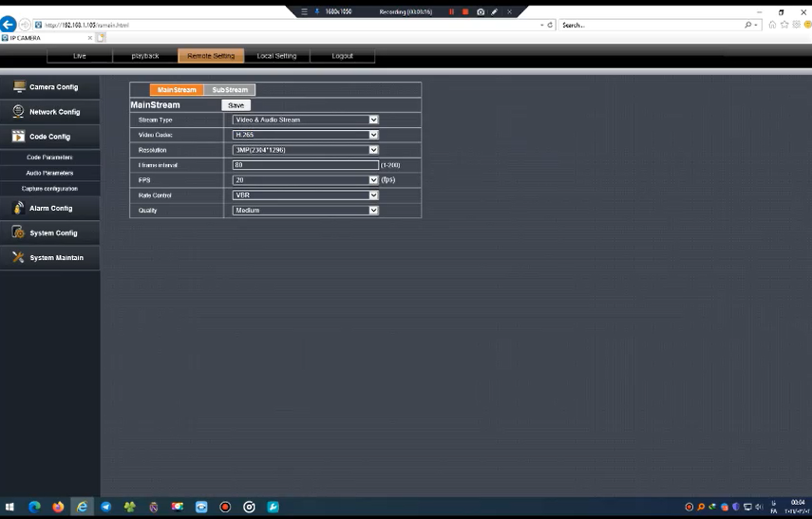Open Camera Config via its monitor icon

point(18,86)
